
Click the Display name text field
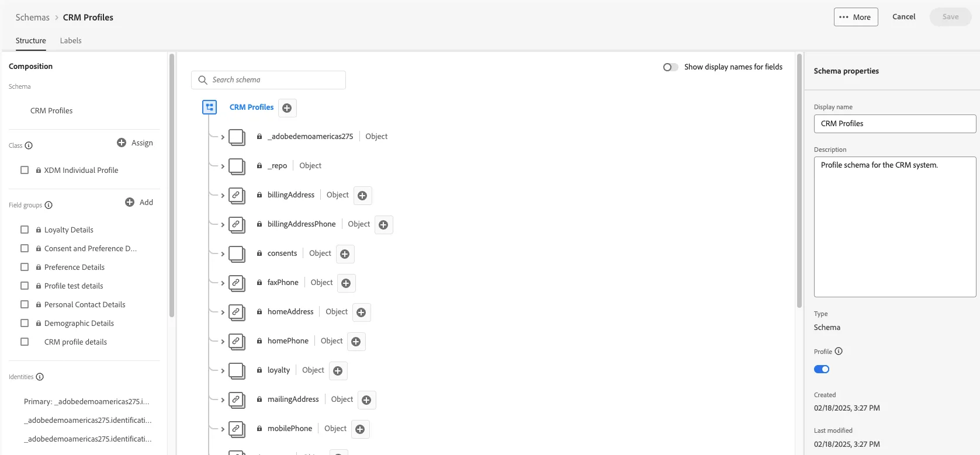[895, 124]
